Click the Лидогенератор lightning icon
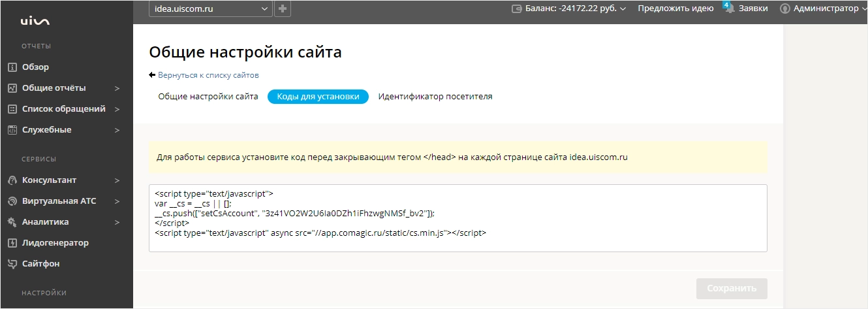 click(12, 243)
